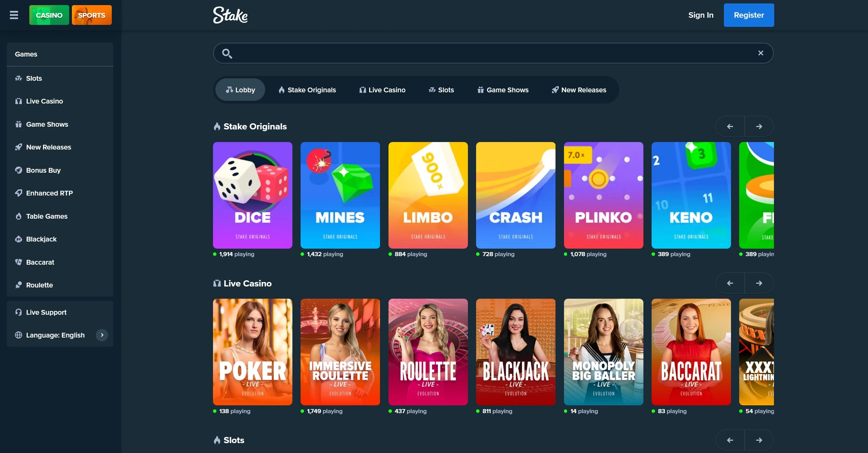
Task: Click Slots section left arrow
Action: pos(730,440)
